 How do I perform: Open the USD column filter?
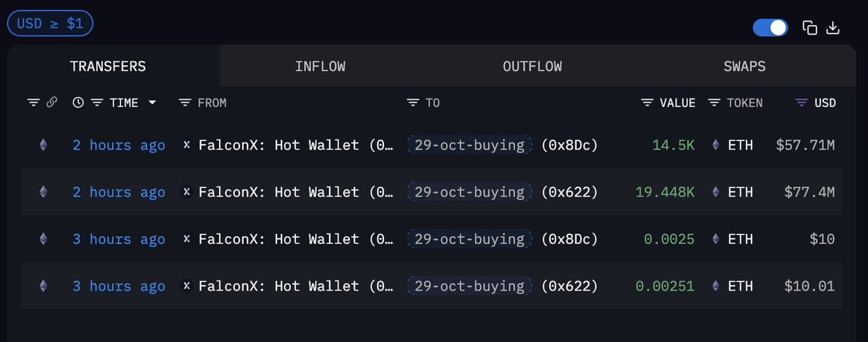coord(801,103)
